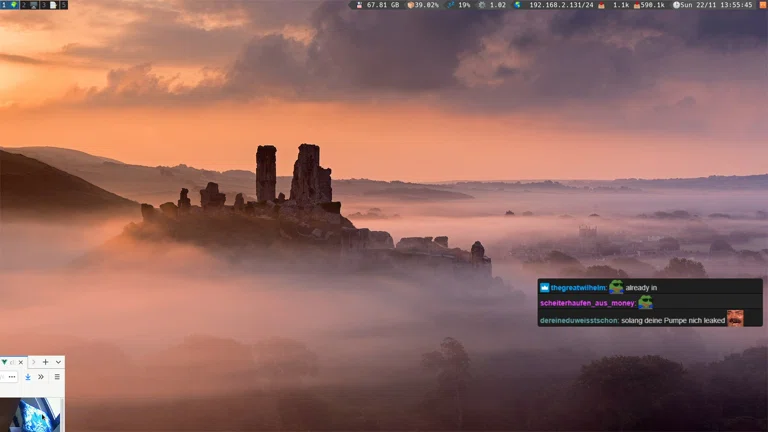Click the blue image thumbnail in browser

click(30, 414)
